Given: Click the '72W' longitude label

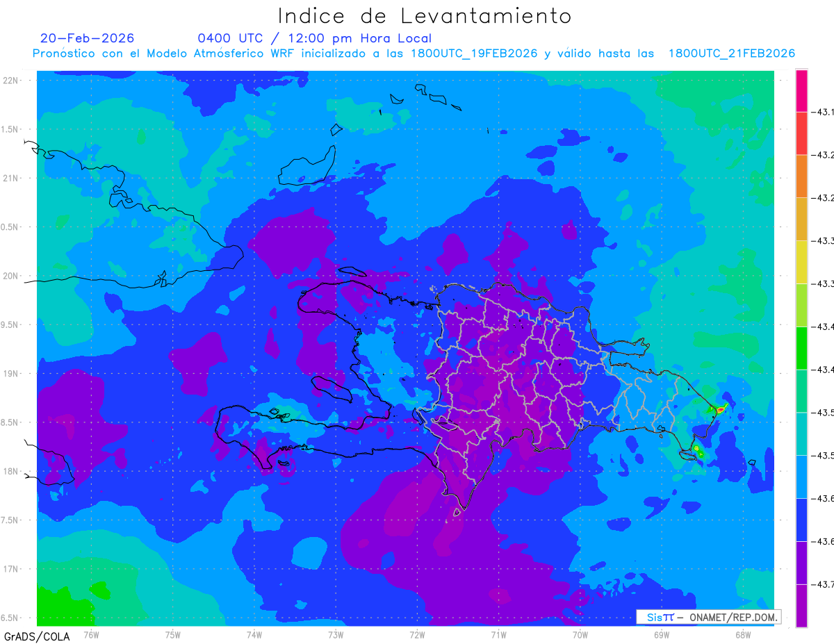Looking at the screenshot, I should [x=417, y=634].
